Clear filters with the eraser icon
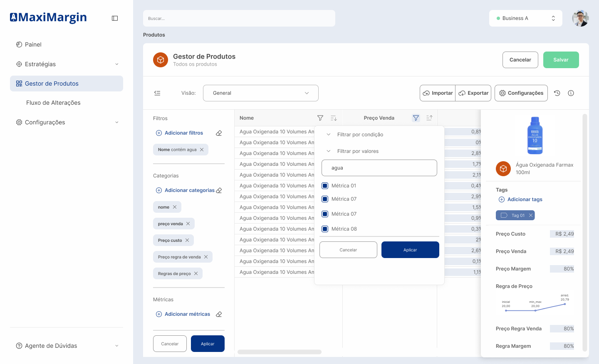This screenshot has height=364, width=599. [x=219, y=133]
